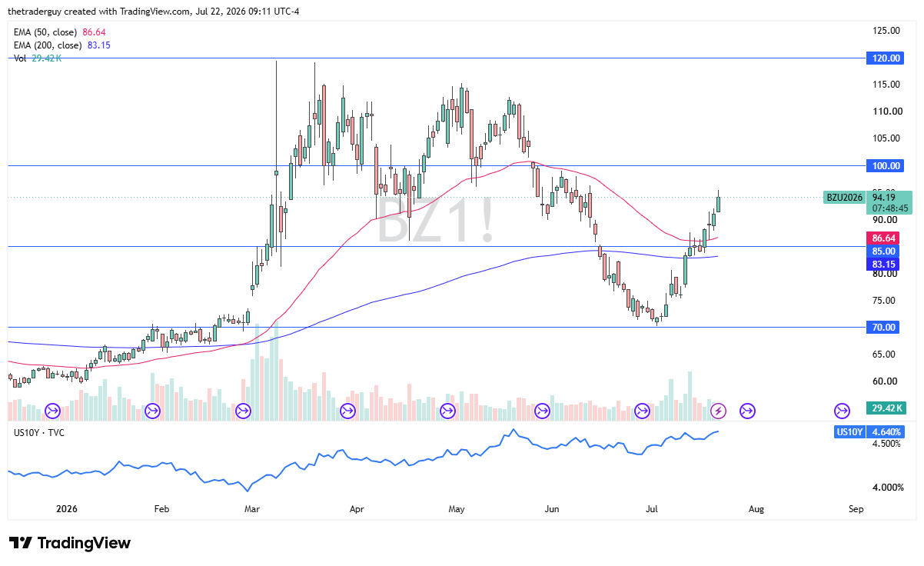Click the US10Y · TVC pane label
Screen dimensions: 924x566
[x=39, y=433]
